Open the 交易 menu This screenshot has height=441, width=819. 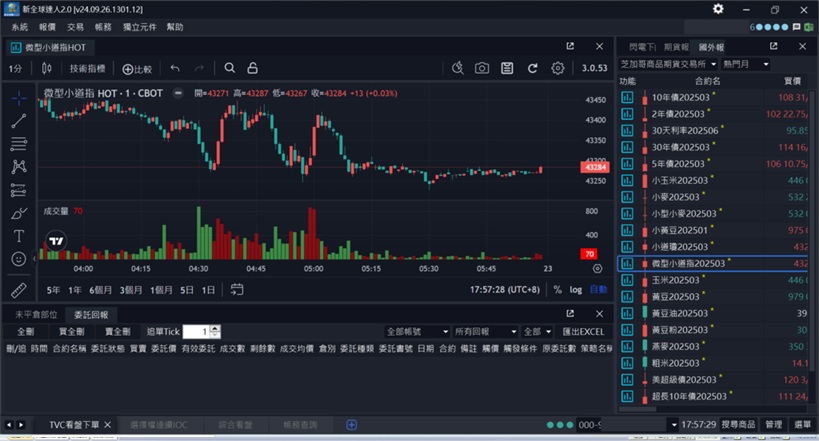coord(75,27)
